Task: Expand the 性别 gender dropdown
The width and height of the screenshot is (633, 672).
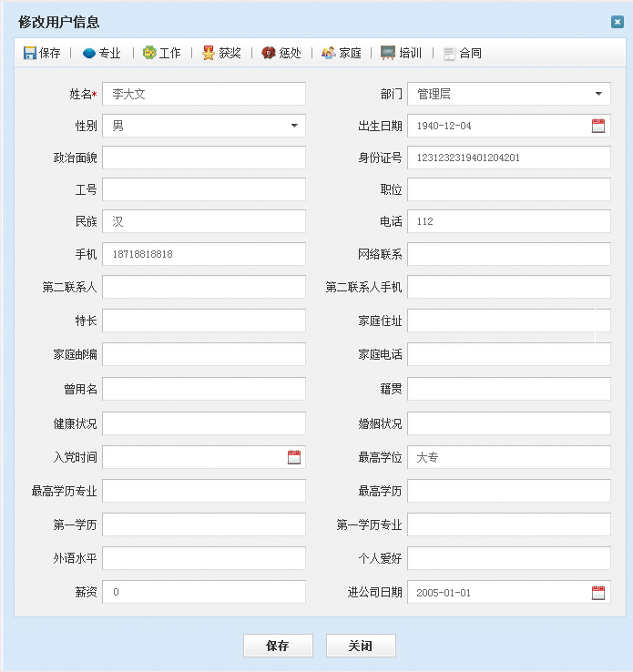Action: pyautogui.click(x=294, y=126)
